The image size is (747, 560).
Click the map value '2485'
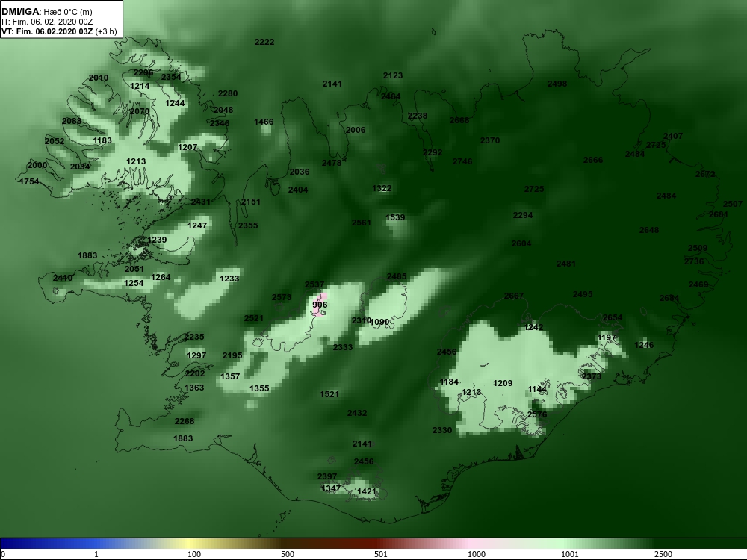click(397, 276)
